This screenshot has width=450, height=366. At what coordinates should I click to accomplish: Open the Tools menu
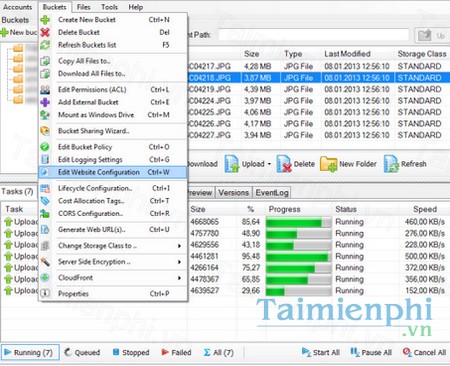(109, 7)
